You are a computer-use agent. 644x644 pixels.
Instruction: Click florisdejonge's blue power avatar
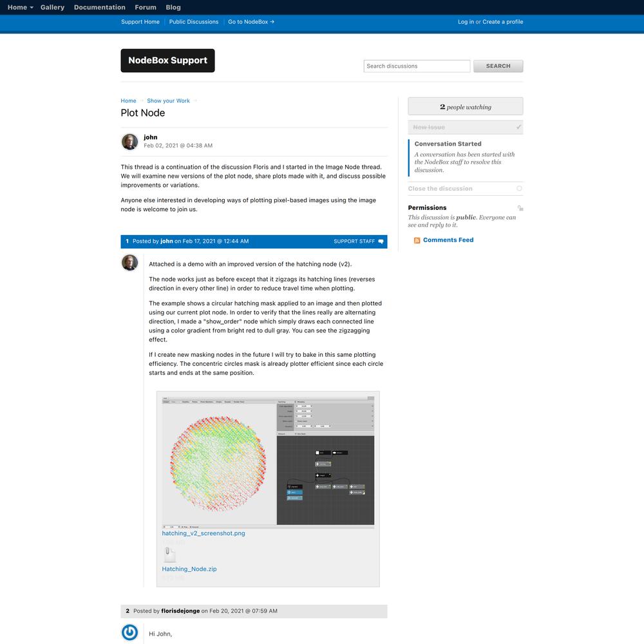point(130,632)
